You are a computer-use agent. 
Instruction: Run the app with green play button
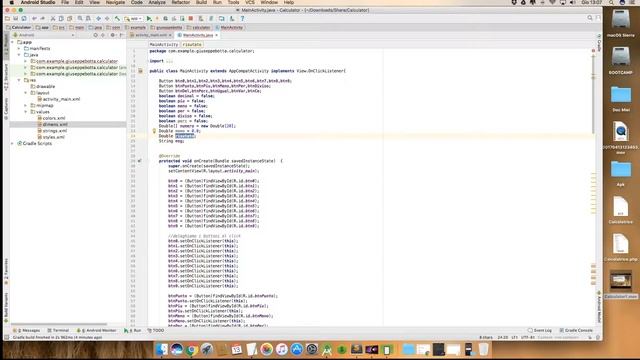click(149, 18)
